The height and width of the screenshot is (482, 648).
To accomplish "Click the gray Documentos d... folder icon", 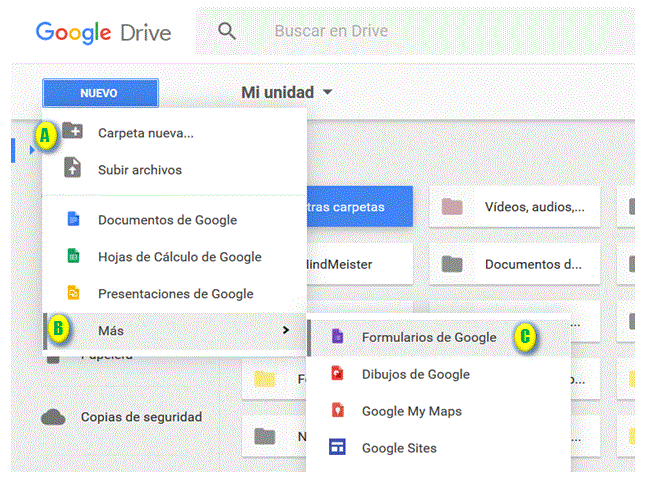I will click(452, 264).
